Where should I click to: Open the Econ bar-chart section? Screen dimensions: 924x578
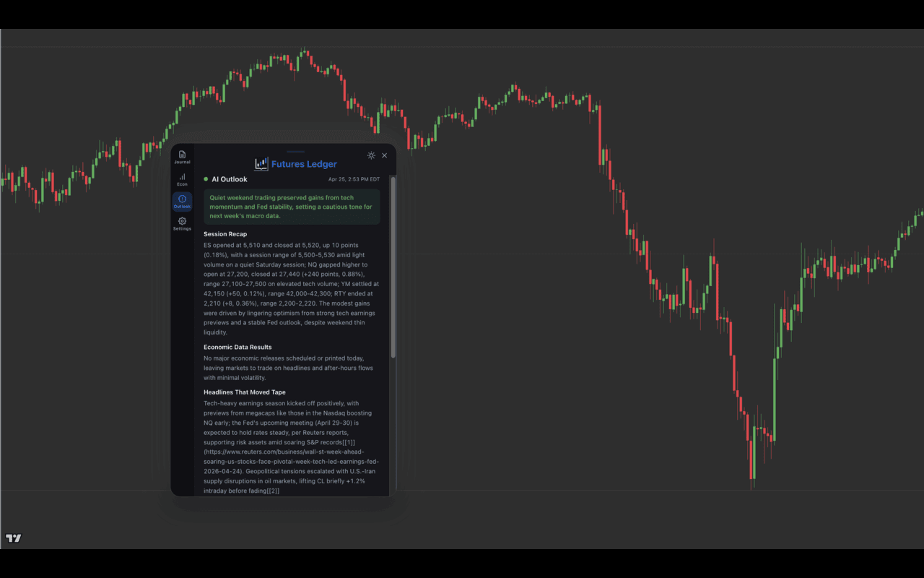(182, 179)
